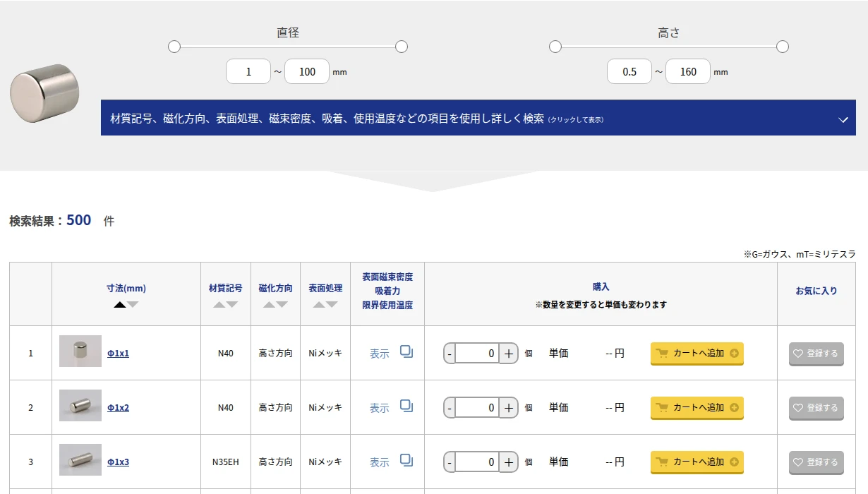Grab the 高さ slider maximum handle
Image resolution: width=868 pixels, height=494 pixels.
(x=782, y=47)
